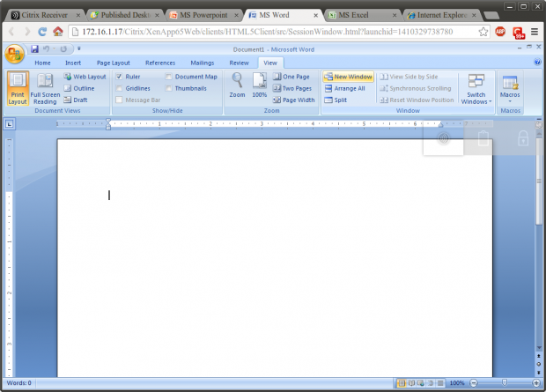The image size is (546, 392).
Task: Switch to MS Excel browser tab
Action: 362,15
